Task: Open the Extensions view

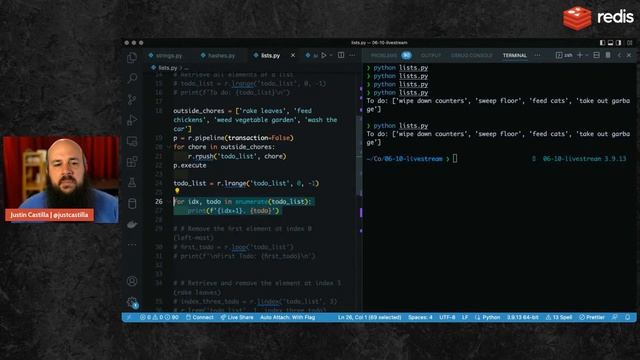Action: coord(132,162)
